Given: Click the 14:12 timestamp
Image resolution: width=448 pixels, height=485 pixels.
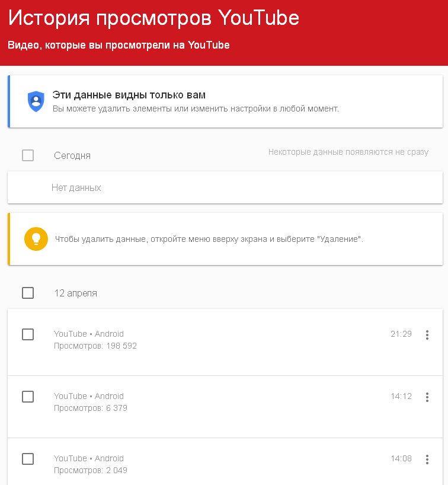Looking at the screenshot, I should (x=401, y=396).
